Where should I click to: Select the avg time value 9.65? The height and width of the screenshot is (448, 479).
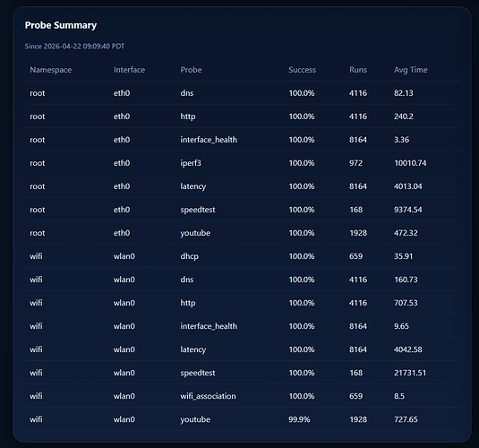click(x=401, y=326)
